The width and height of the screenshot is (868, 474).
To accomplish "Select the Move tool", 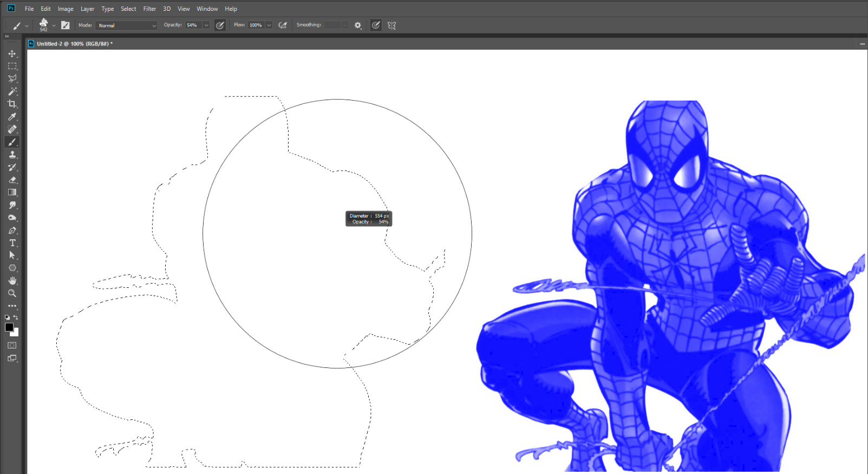I will coord(12,54).
